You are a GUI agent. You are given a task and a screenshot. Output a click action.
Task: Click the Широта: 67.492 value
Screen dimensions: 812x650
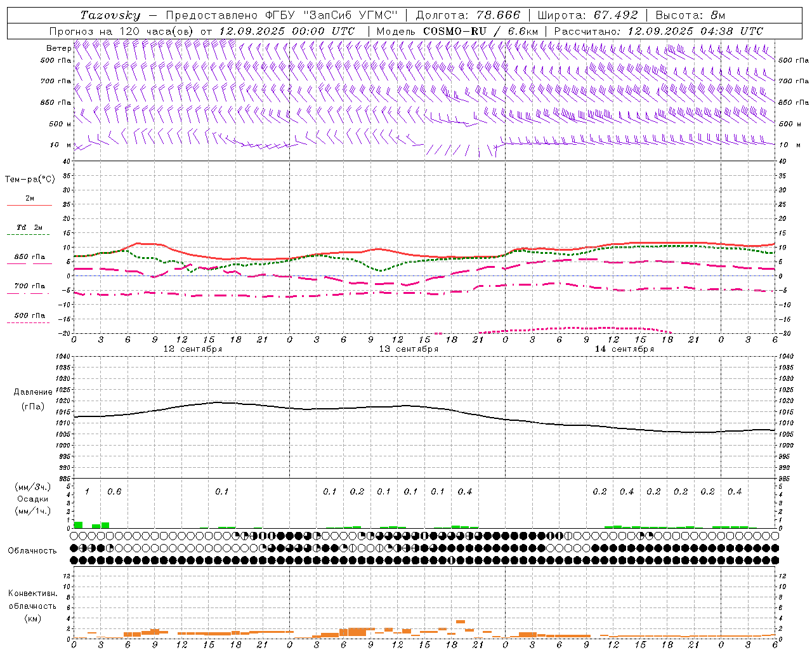click(x=587, y=15)
